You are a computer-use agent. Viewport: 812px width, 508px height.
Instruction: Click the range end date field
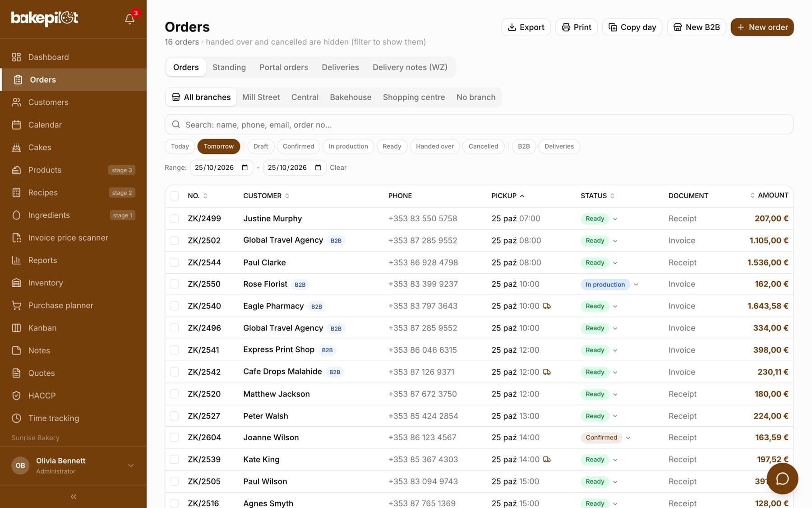pyautogui.click(x=295, y=168)
